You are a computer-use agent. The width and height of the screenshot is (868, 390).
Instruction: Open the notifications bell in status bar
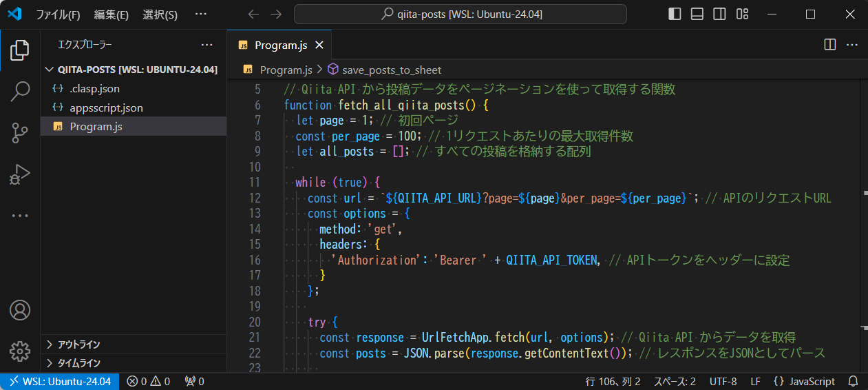tap(853, 381)
